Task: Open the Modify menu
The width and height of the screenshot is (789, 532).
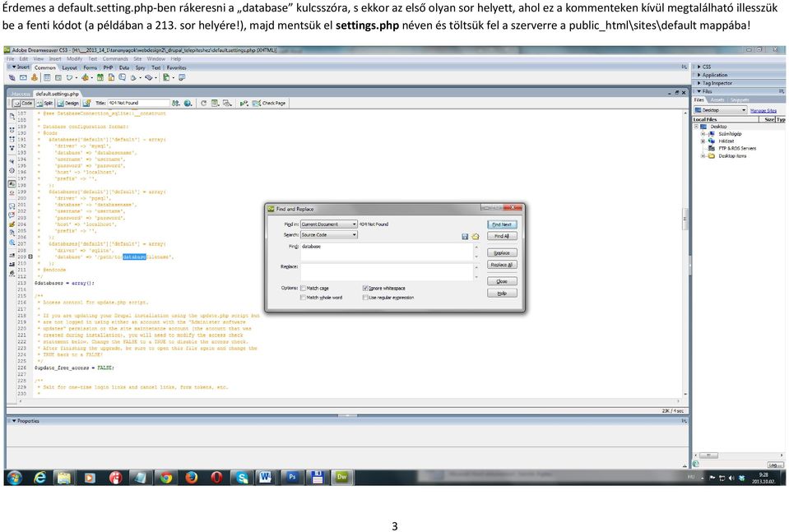Action: (75, 59)
